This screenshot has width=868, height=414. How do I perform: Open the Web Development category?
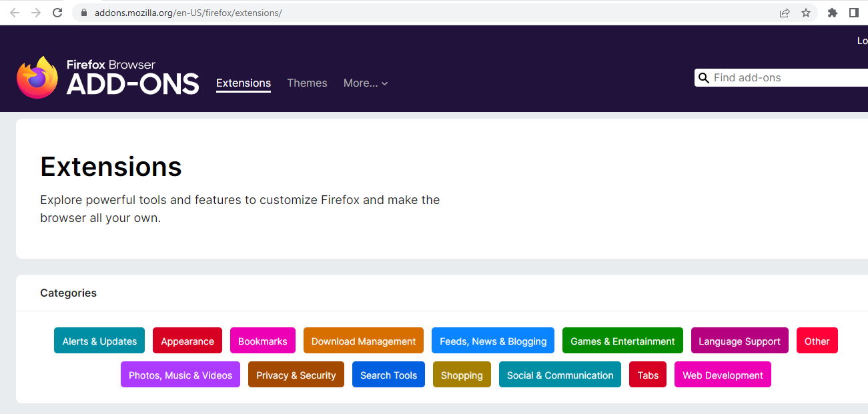point(723,375)
